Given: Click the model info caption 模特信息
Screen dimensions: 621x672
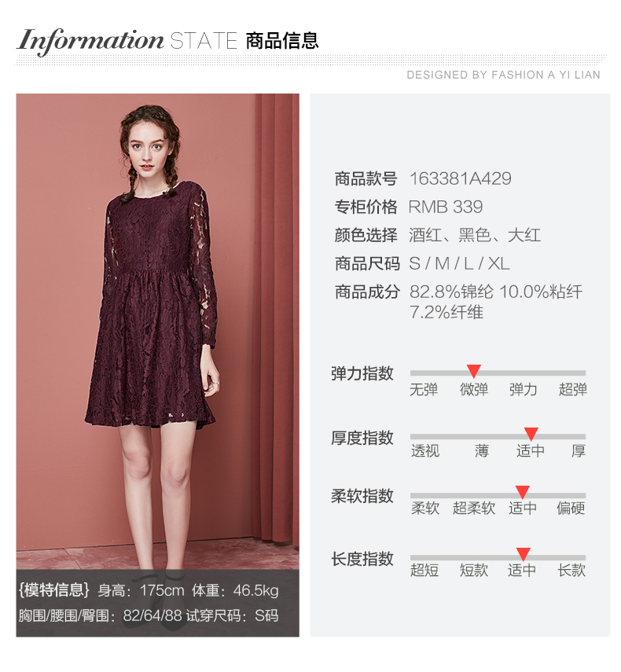Looking at the screenshot, I should (x=53, y=590).
